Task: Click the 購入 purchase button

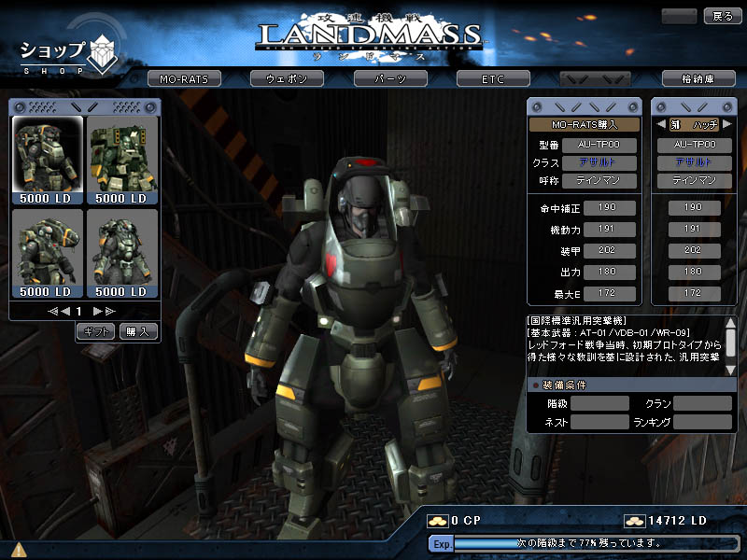Action: tap(138, 331)
